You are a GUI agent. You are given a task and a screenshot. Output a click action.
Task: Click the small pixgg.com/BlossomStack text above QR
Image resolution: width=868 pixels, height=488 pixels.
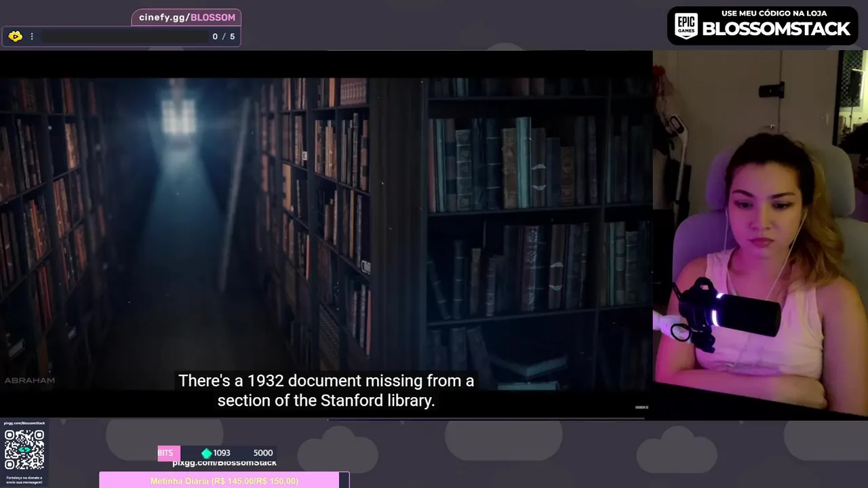click(x=24, y=423)
